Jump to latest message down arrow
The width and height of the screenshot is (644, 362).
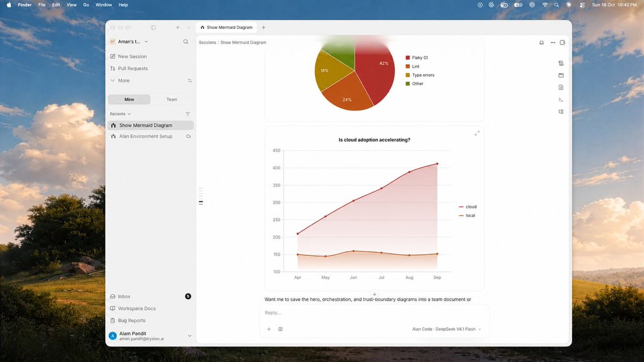pos(375,293)
